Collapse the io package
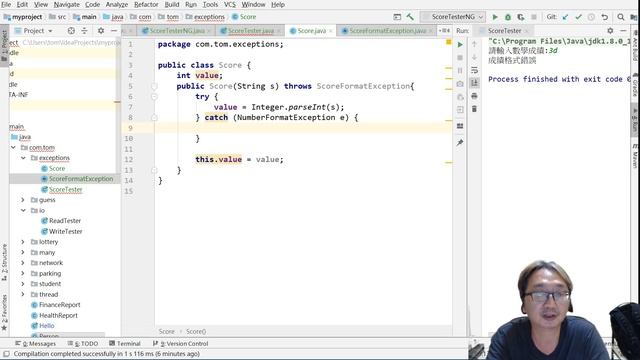 tap(23, 211)
